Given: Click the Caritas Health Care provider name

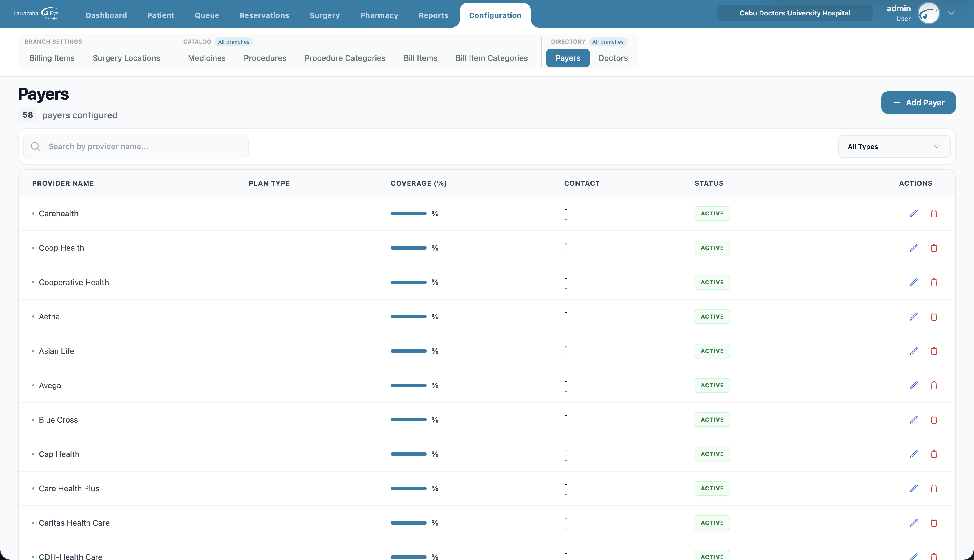Looking at the screenshot, I should (x=74, y=523).
